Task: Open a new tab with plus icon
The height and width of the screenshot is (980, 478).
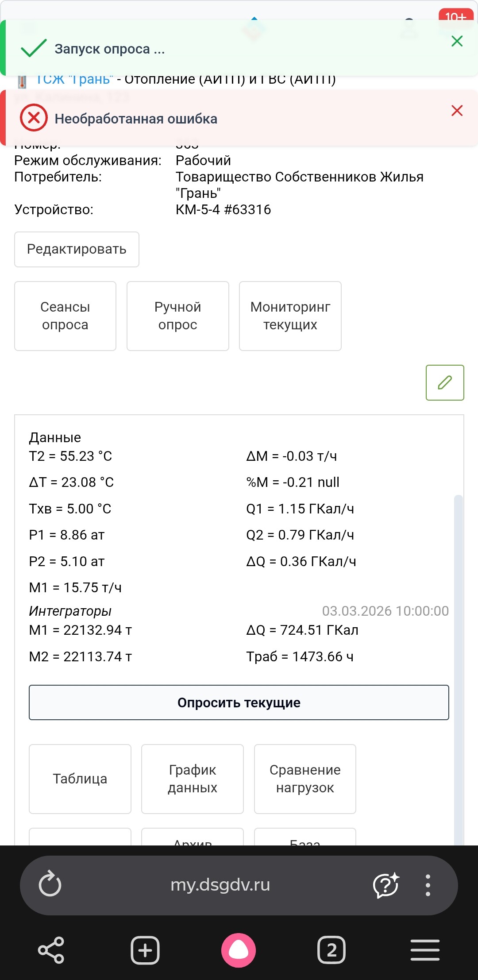Action: coord(145,950)
